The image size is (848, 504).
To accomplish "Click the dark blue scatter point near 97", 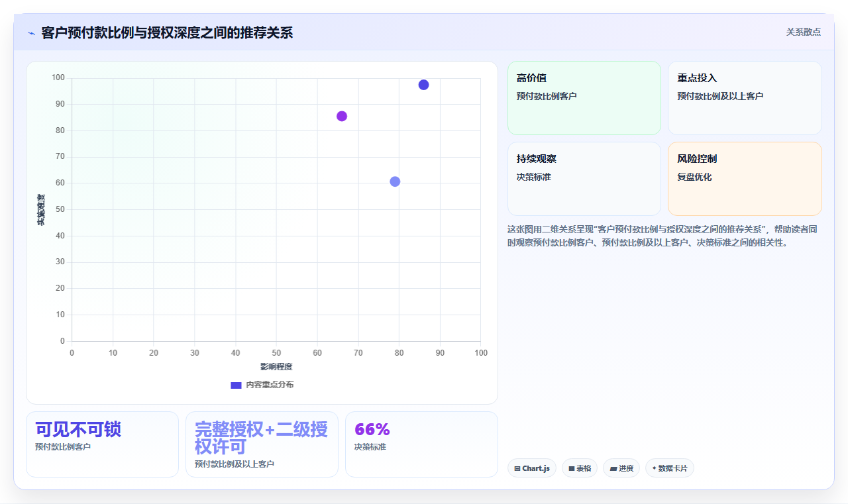I will [423, 85].
